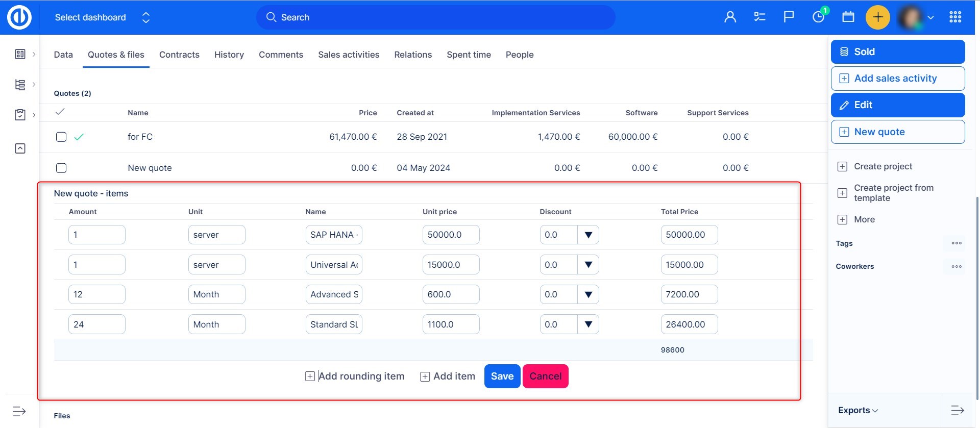Save the new quote items
The width and height of the screenshot is (980, 428).
pyautogui.click(x=502, y=376)
